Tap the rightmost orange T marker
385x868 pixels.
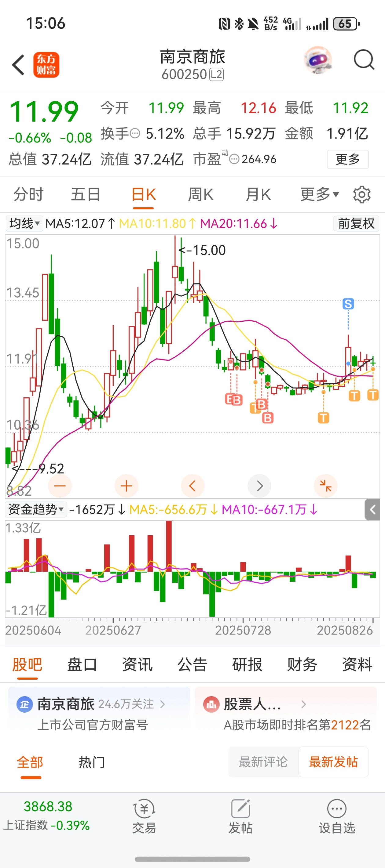pyautogui.click(x=373, y=395)
